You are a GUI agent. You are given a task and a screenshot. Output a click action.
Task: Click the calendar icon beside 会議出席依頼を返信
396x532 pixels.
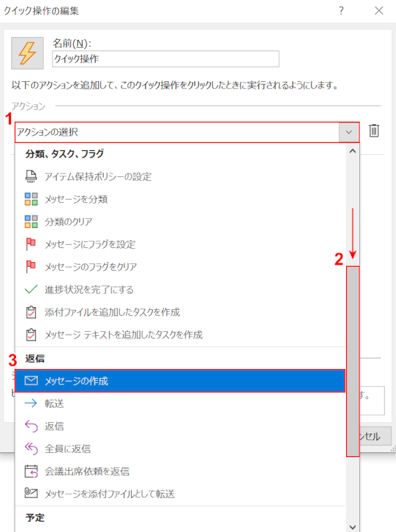point(31,471)
